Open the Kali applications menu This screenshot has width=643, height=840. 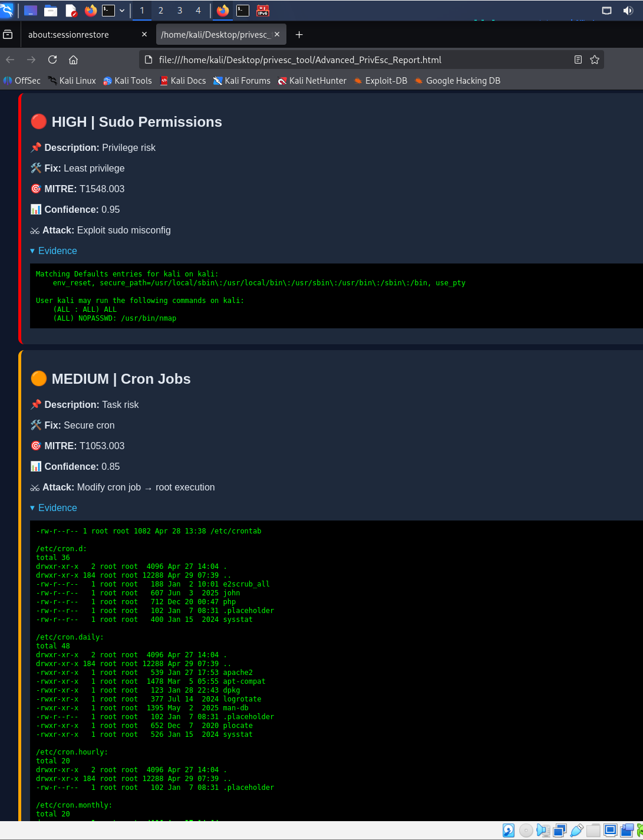(6, 10)
